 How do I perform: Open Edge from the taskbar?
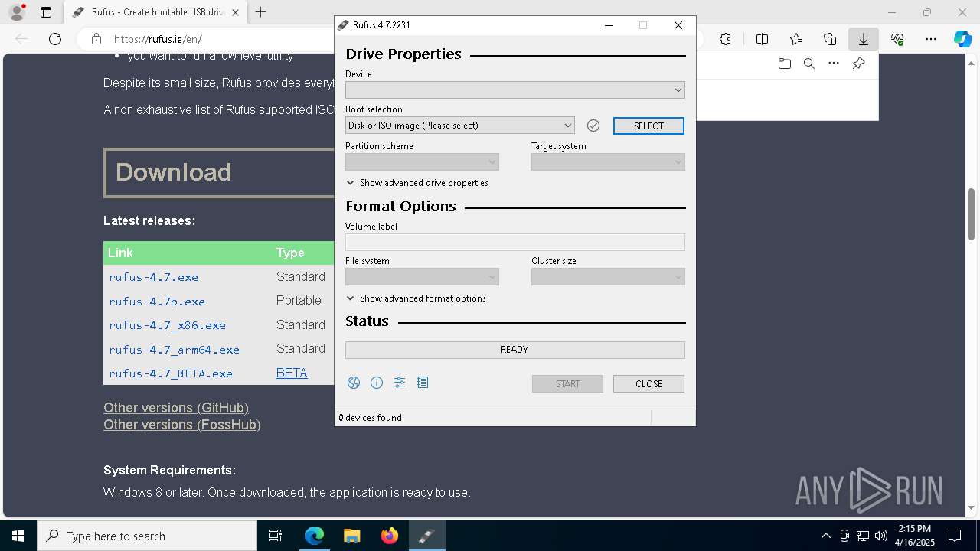[315, 536]
